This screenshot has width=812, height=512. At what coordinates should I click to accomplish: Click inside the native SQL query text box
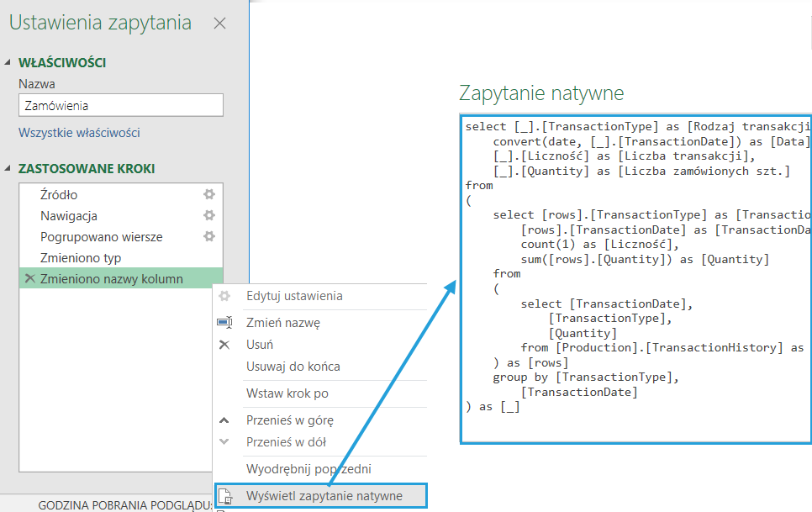point(635,277)
